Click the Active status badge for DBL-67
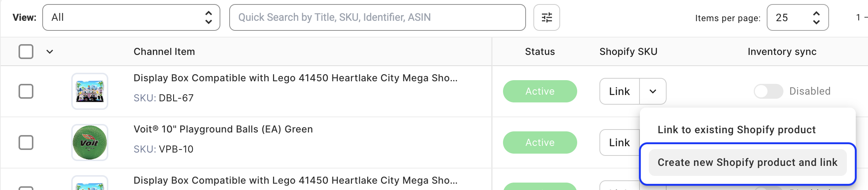 point(540,91)
